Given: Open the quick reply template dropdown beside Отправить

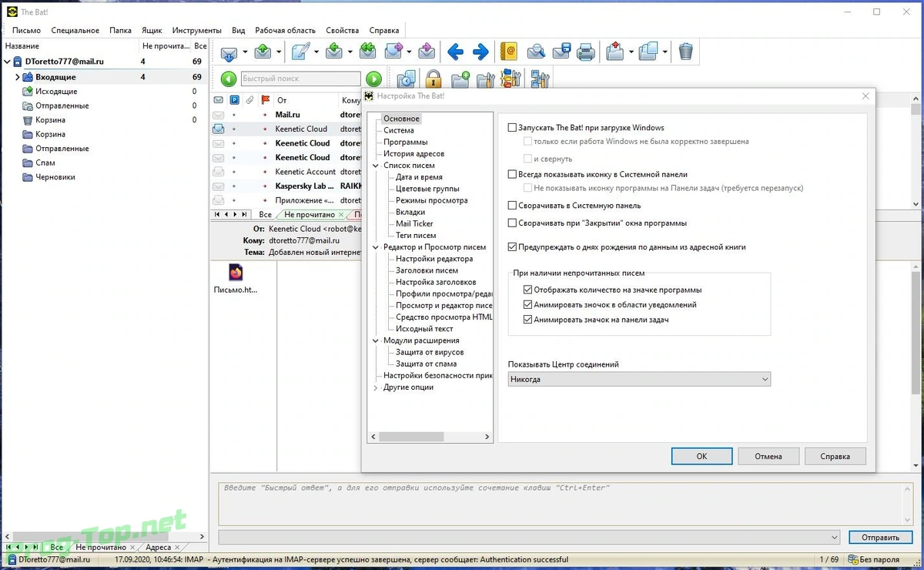Looking at the screenshot, I should coord(835,538).
